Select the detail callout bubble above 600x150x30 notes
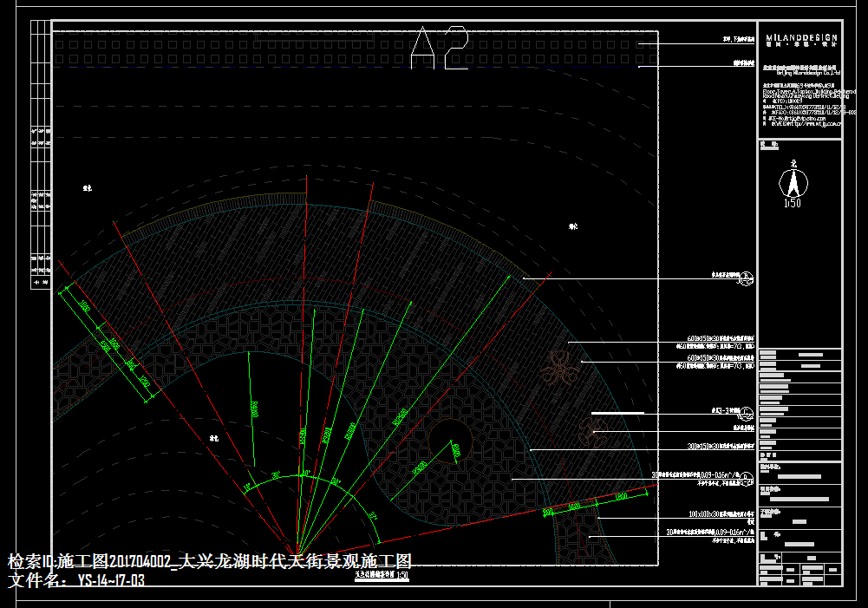 pos(746,279)
